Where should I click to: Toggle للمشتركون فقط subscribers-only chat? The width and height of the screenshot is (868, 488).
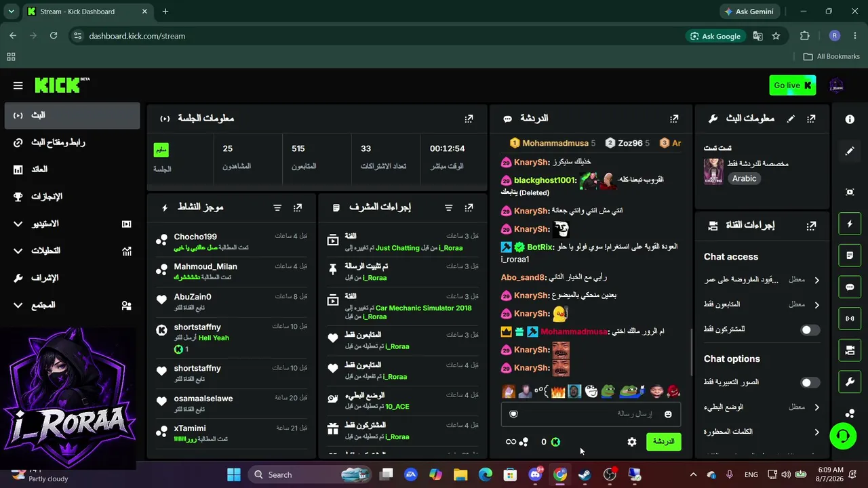pyautogui.click(x=810, y=330)
